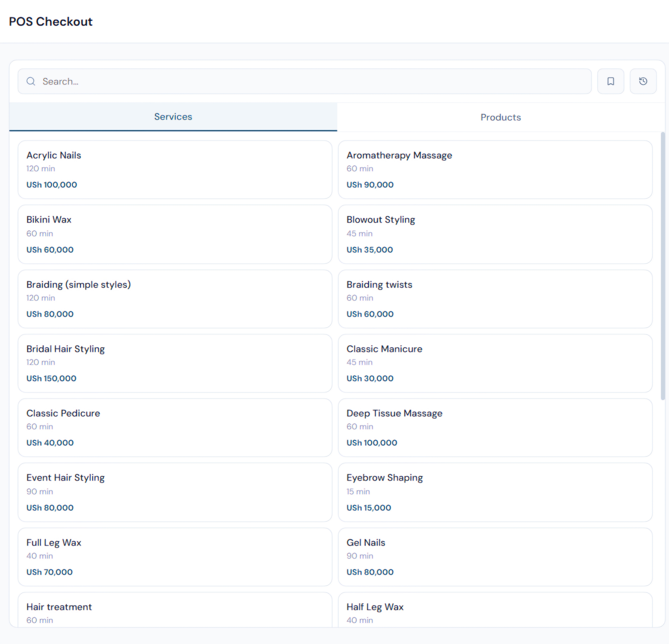Choose Braiding (simple styles) service
The height and width of the screenshot is (644, 669).
pyautogui.click(x=175, y=299)
